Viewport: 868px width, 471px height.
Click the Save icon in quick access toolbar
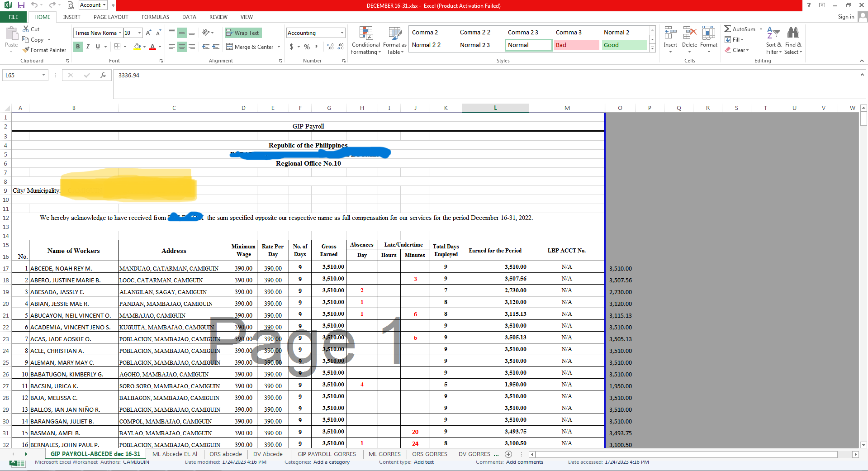[21, 5]
